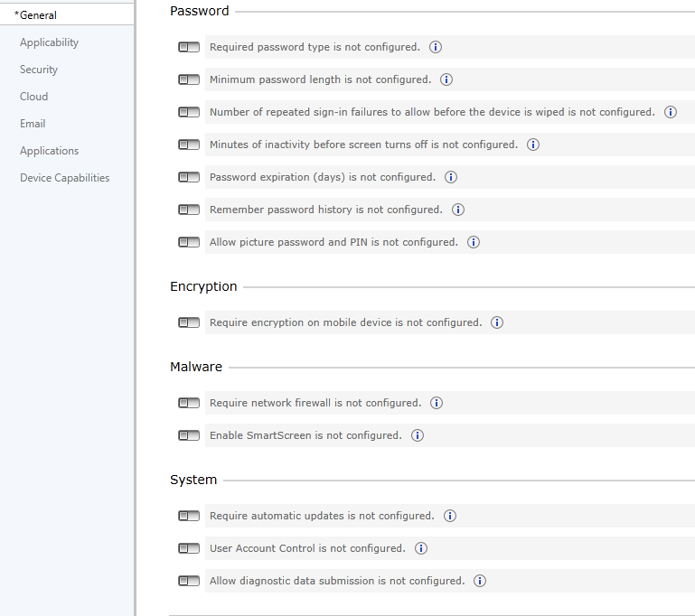Click 'Require encryption on mobile device' text

(x=301, y=322)
